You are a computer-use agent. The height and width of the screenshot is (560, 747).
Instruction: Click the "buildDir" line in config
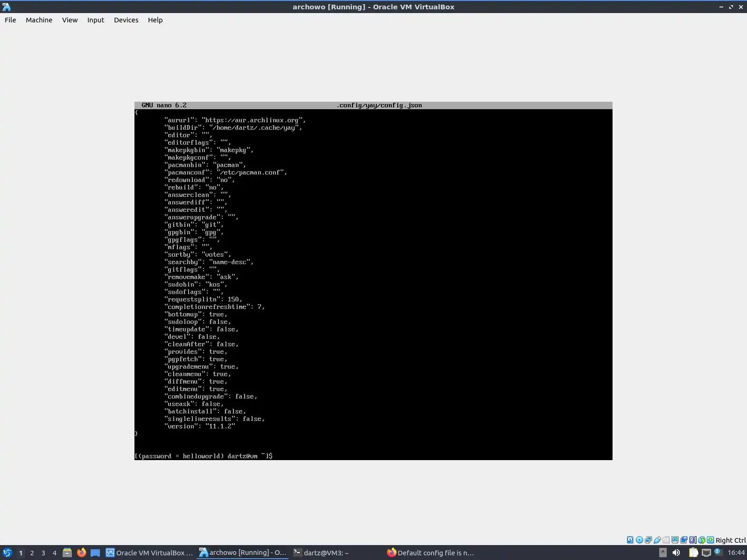point(233,127)
